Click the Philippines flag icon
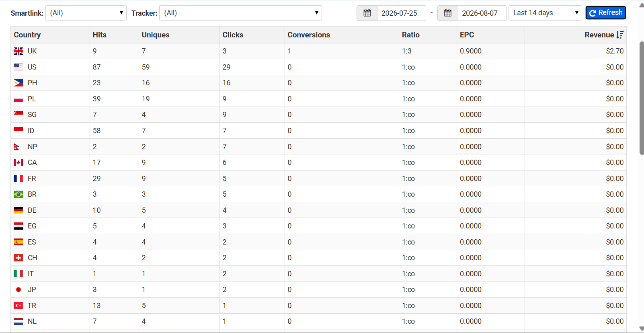 pos(18,83)
